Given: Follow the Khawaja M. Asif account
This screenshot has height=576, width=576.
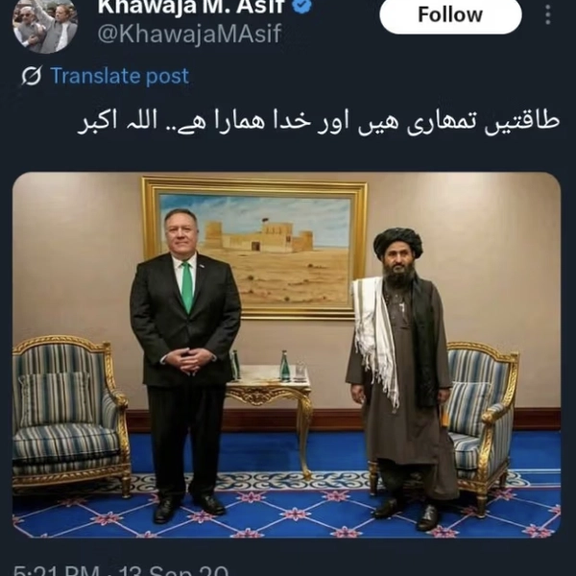Looking at the screenshot, I should point(450,15).
